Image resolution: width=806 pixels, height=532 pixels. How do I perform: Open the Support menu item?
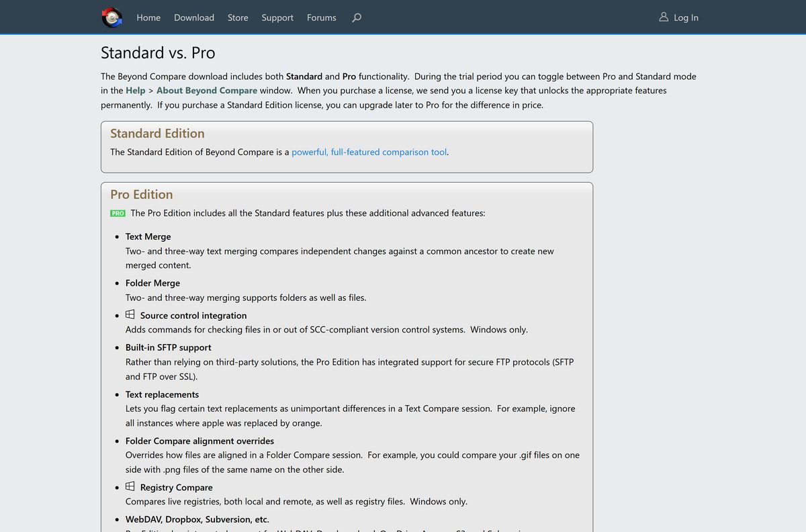pos(277,17)
